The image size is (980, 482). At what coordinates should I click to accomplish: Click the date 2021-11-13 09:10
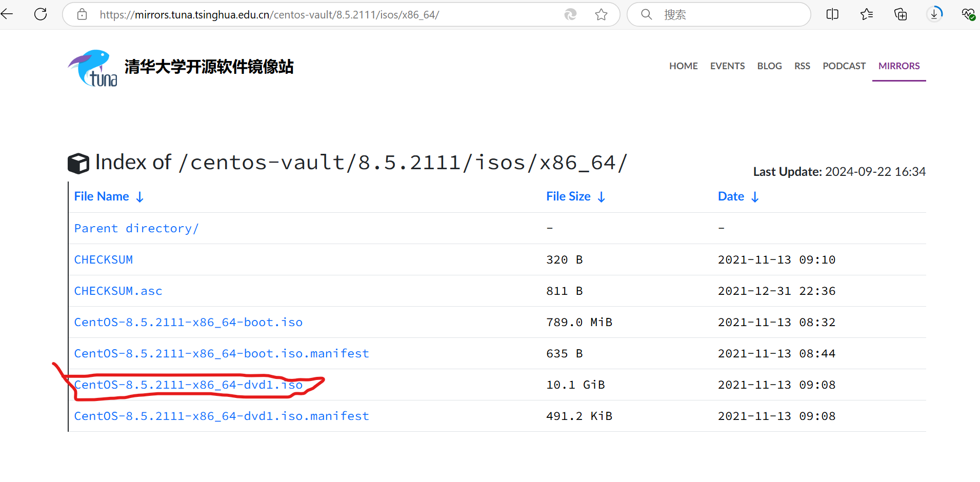776,259
